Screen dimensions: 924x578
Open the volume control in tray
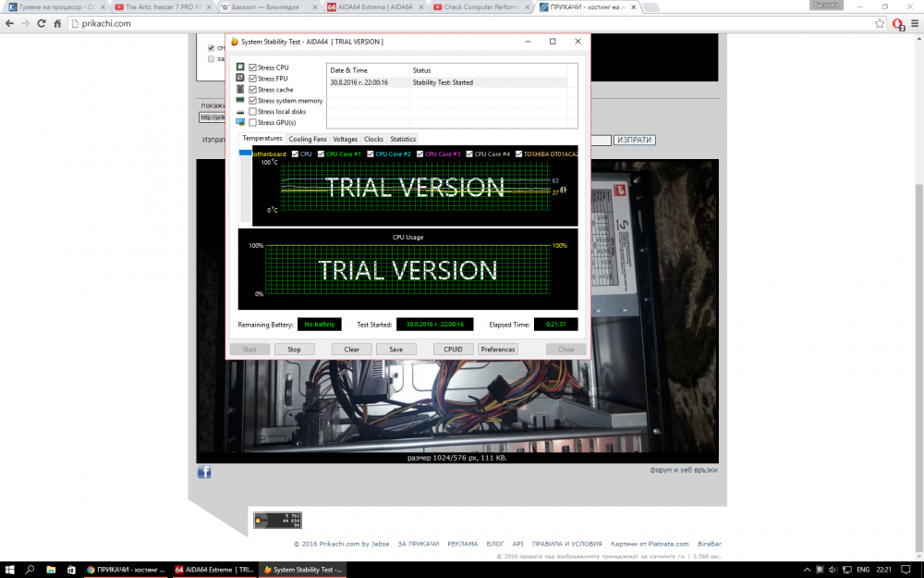pyautogui.click(x=833, y=570)
